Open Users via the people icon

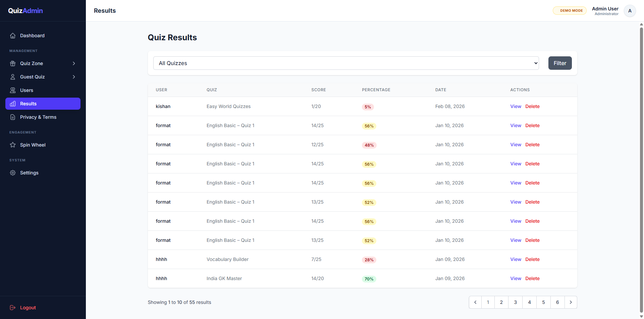[13, 90]
